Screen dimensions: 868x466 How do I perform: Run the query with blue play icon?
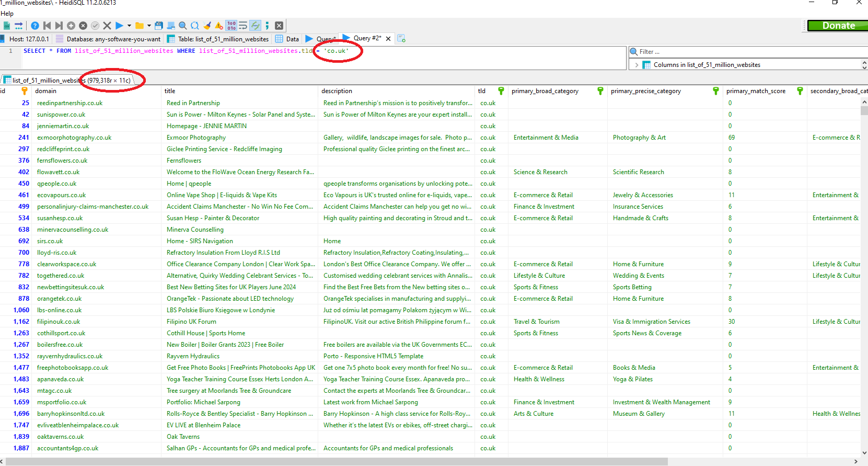119,26
